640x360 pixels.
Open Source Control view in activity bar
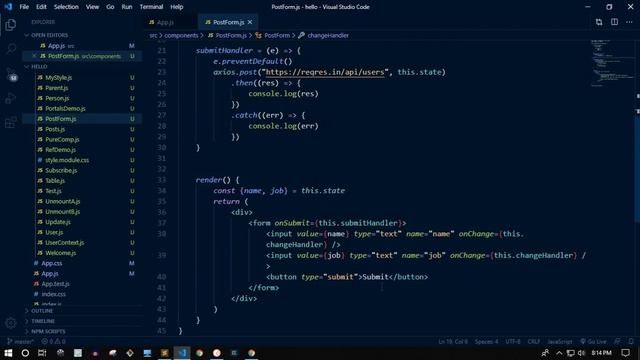(x=11, y=73)
